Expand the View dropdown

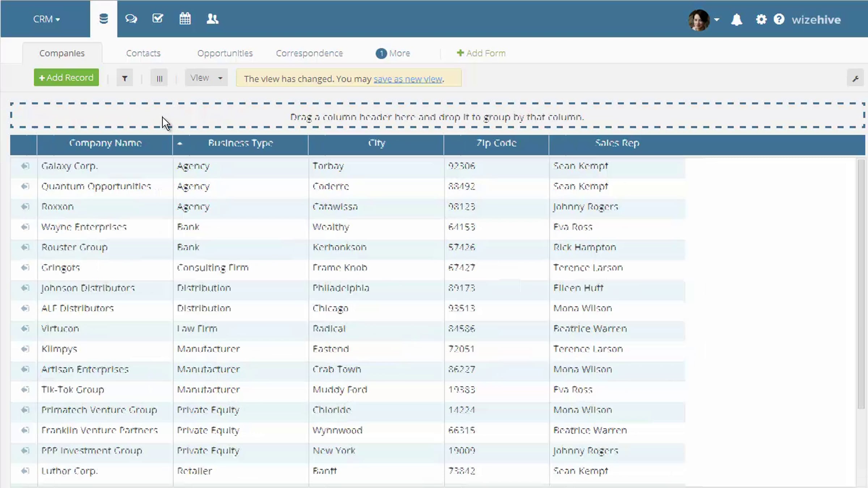[206, 78]
